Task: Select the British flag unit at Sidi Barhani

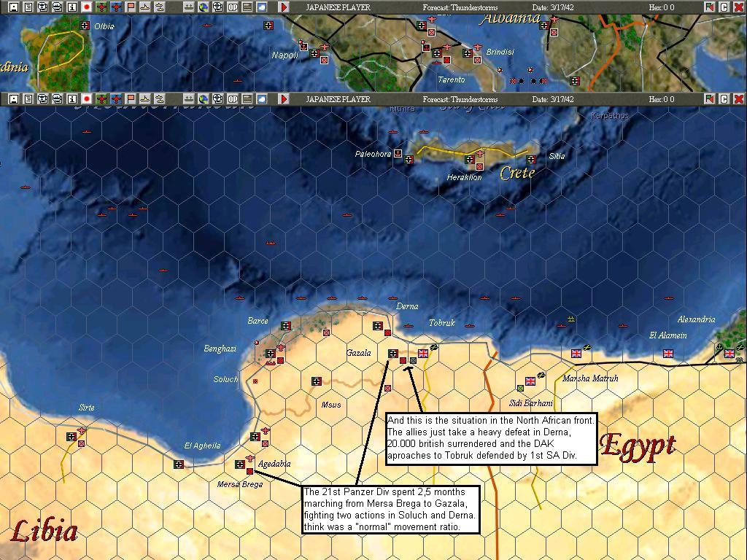Action: click(530, 381)
